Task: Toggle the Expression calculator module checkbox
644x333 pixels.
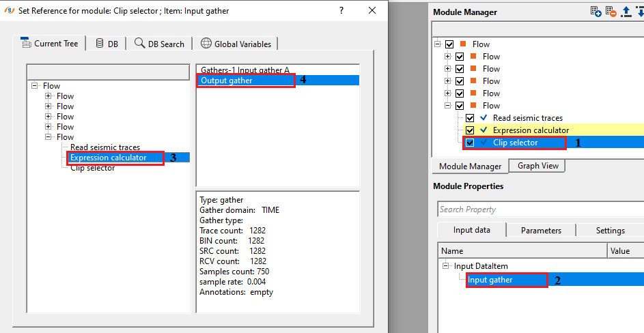Action: click(x=470, y=130)
